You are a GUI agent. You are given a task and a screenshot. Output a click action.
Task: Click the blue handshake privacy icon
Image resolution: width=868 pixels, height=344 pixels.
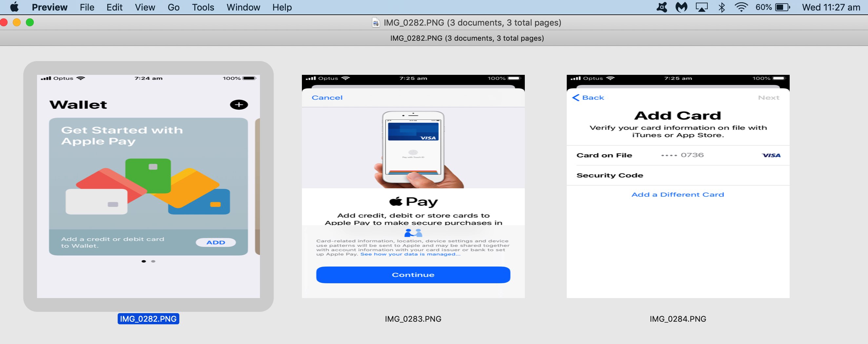click(x=413, y=233)
